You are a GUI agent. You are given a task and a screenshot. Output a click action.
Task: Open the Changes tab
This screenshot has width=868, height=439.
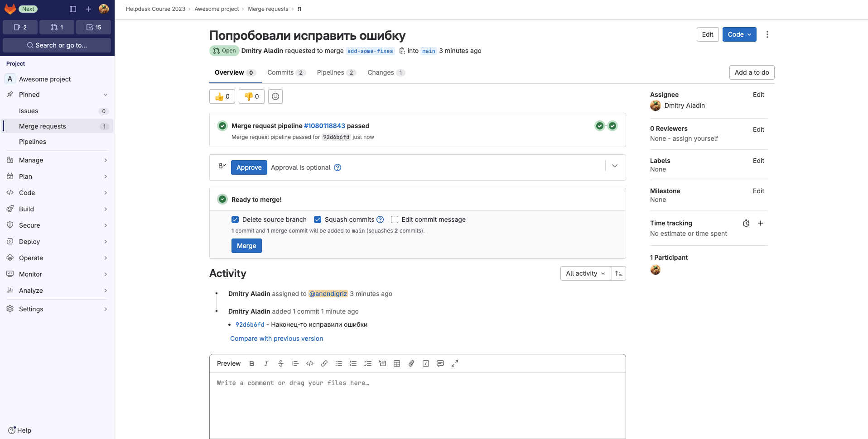coord(381,72)
